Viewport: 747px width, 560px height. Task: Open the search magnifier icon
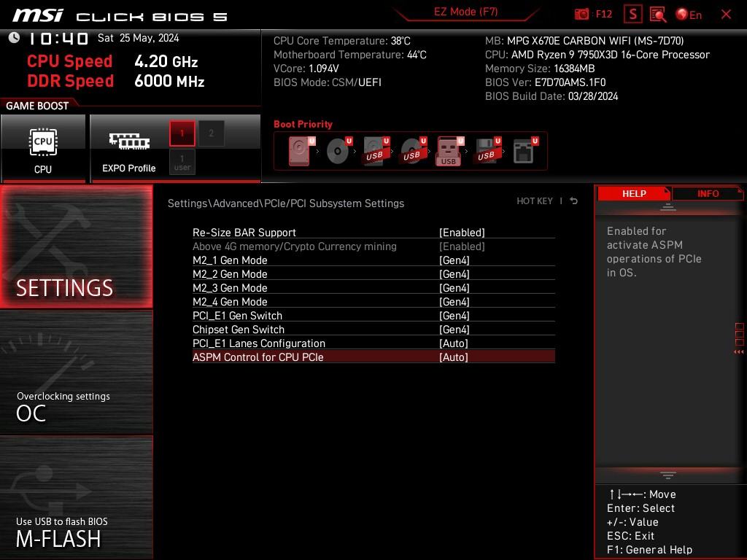pos(657,15)
